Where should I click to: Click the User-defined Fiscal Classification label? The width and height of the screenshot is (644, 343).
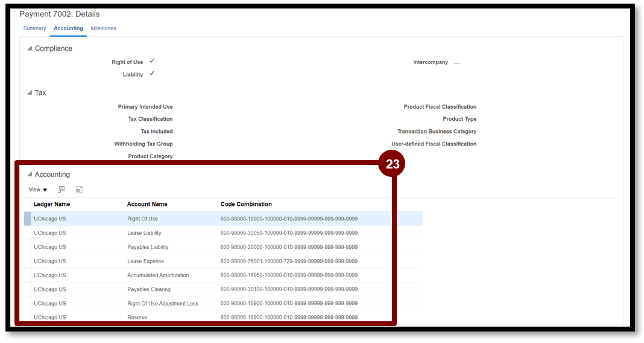coord(434,144)
